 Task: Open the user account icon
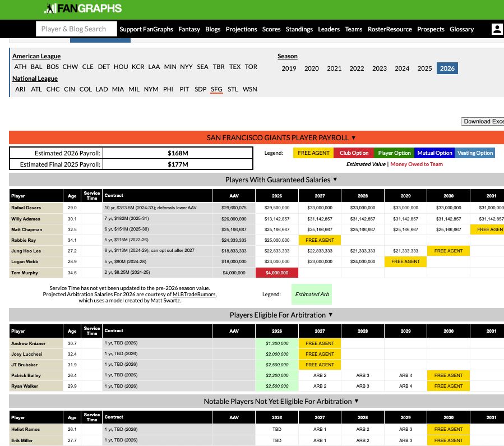(x=497, y=29)
